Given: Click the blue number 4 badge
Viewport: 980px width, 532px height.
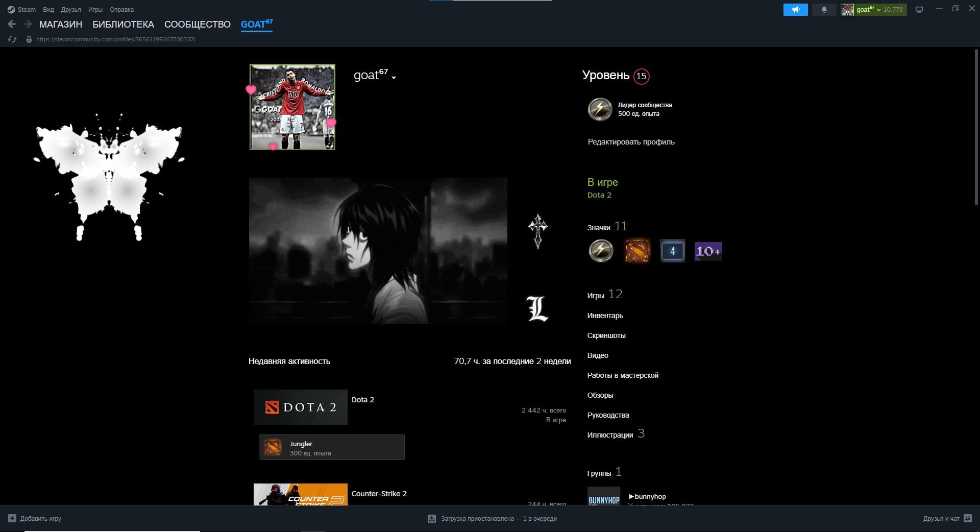Looking at the screenshot, I should tap(673, 251).
